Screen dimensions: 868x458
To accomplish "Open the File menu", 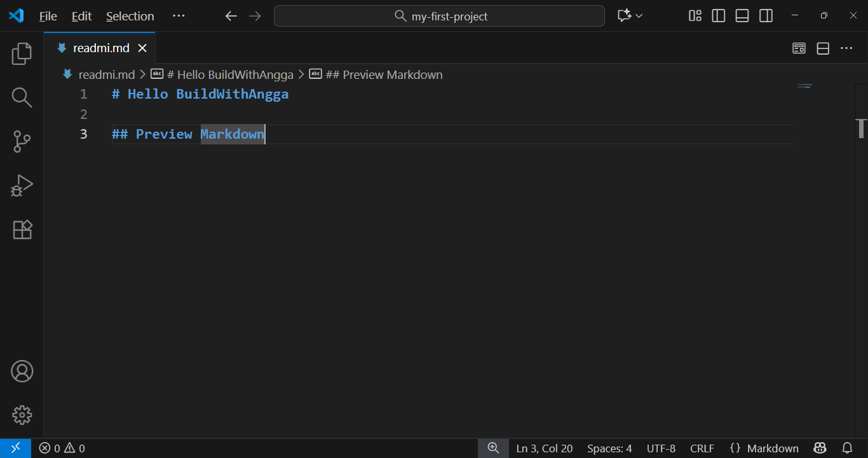I will coord(48,16).
